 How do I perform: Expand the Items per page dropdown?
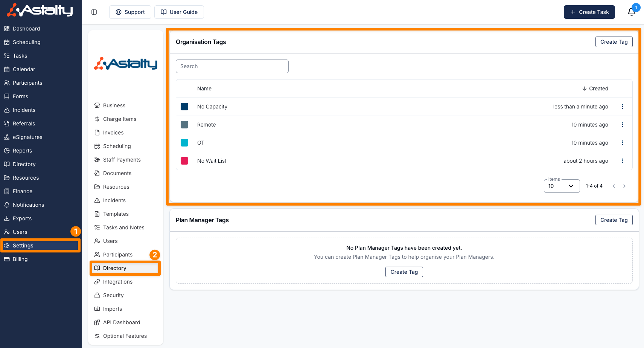click(562, 186)
